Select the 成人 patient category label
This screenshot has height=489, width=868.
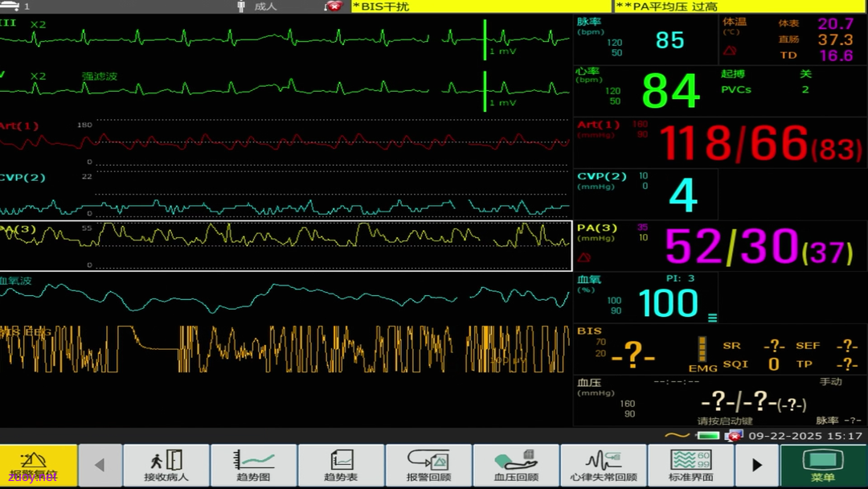click(x=265, y=6)
